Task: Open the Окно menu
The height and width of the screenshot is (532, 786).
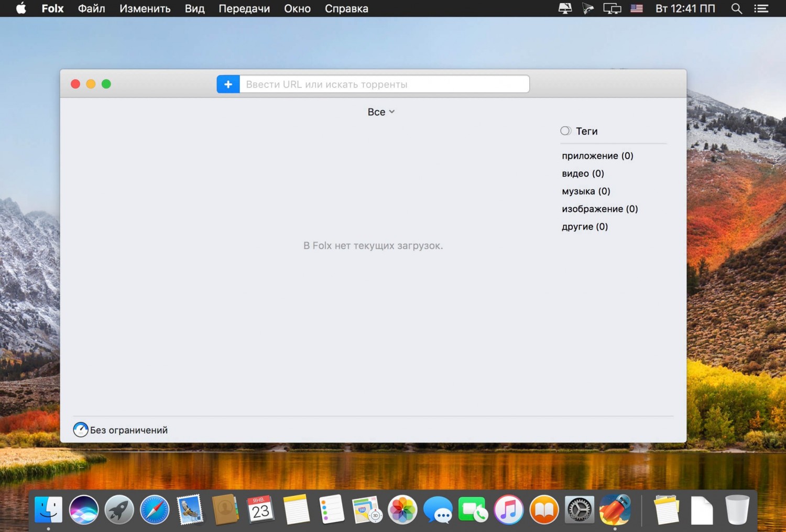Action: (297, 8)
